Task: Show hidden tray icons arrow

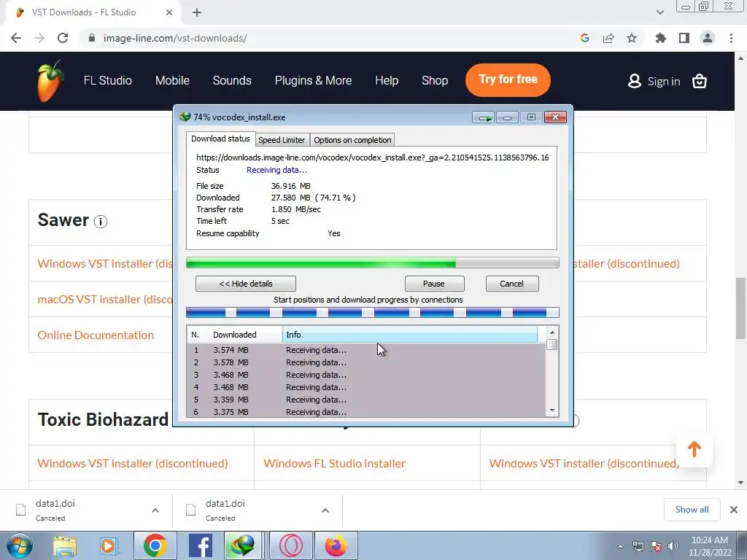Action: [620, 546]
